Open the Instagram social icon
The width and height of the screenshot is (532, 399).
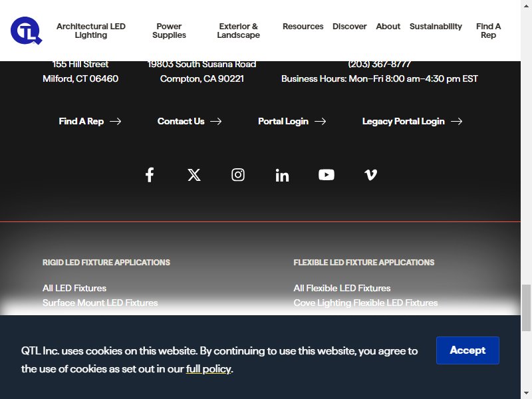[x=238, y=175]
